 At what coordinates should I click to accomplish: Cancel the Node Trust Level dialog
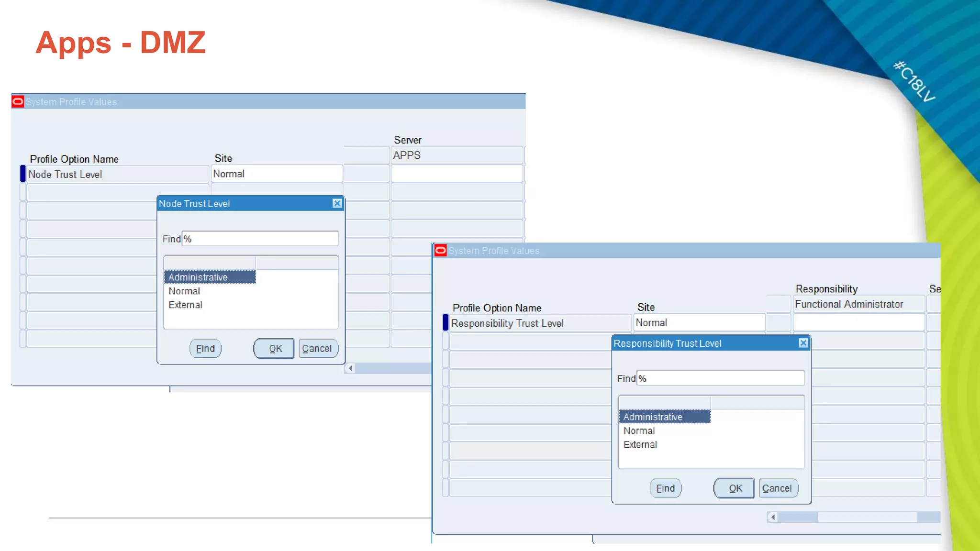click(x=317, y=349)
